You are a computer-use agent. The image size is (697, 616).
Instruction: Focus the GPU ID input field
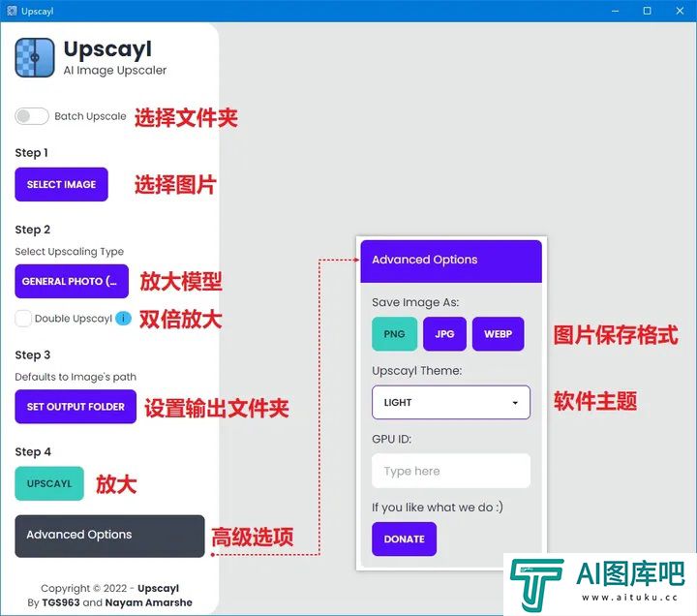click(451, 471)
